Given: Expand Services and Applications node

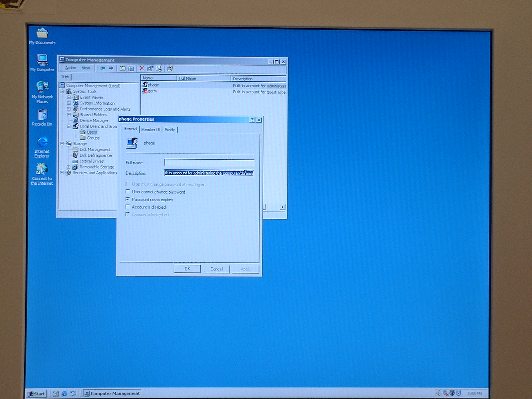Looking at the screenshot, I should [62, 173].
